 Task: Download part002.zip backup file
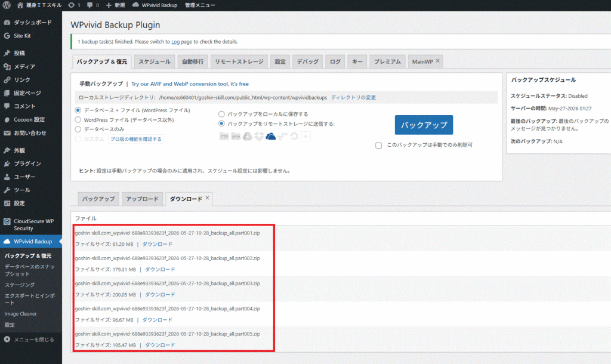click(160, 269)
